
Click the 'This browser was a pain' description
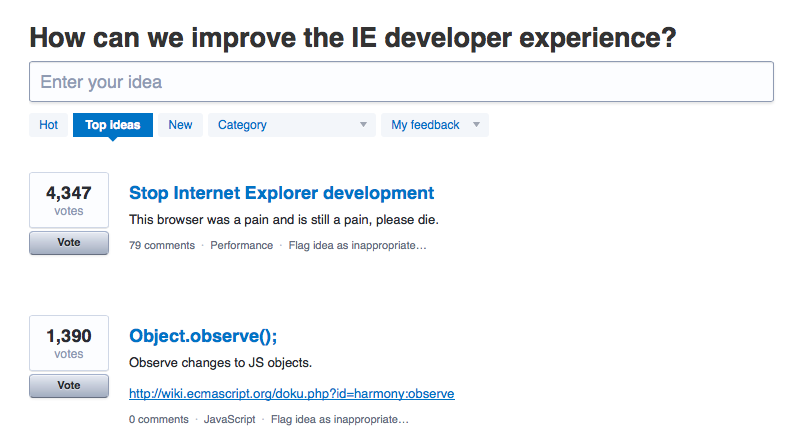[284, 220]
